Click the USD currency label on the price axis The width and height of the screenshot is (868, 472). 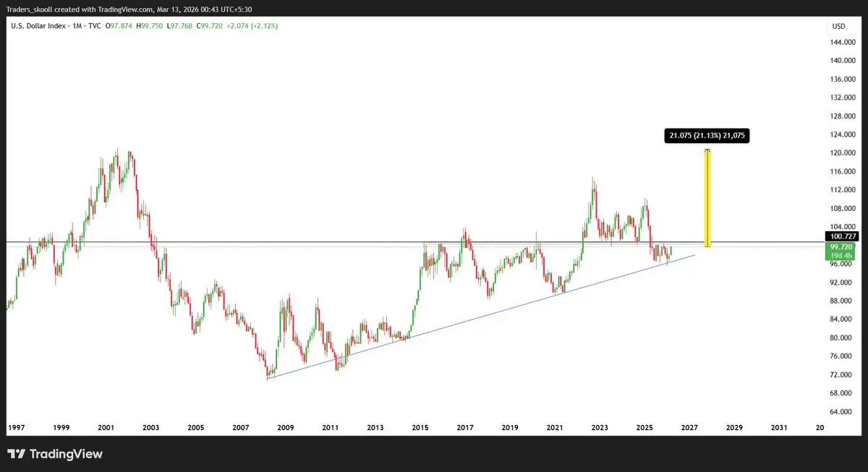[838, 26]
